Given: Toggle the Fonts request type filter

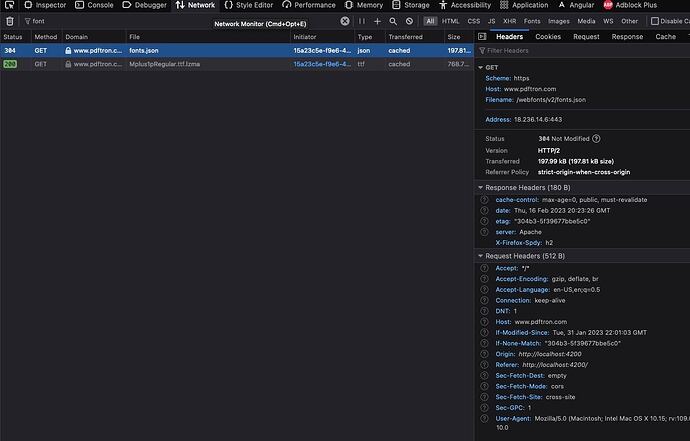Looking at the screenshot, I should point(532,21).
